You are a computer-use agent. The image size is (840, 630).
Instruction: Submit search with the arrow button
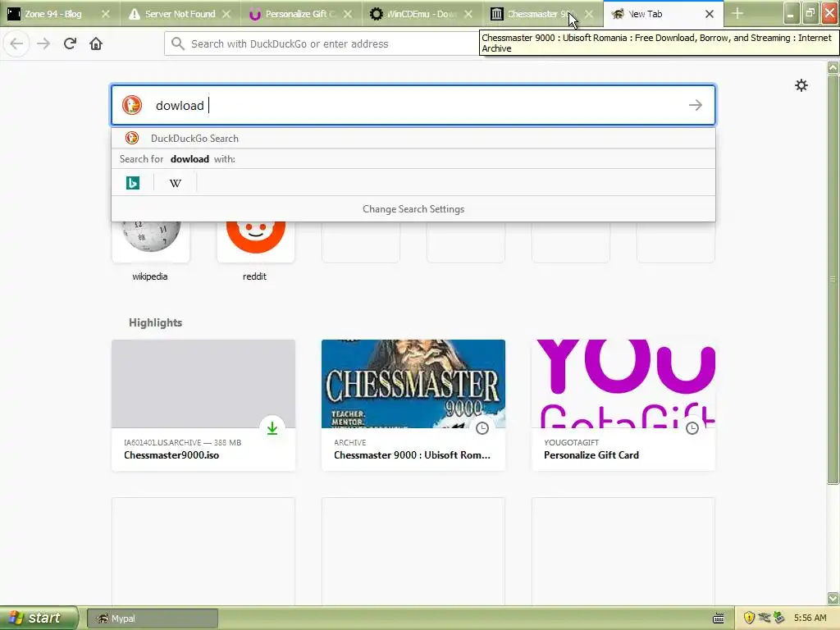[696, 105]
